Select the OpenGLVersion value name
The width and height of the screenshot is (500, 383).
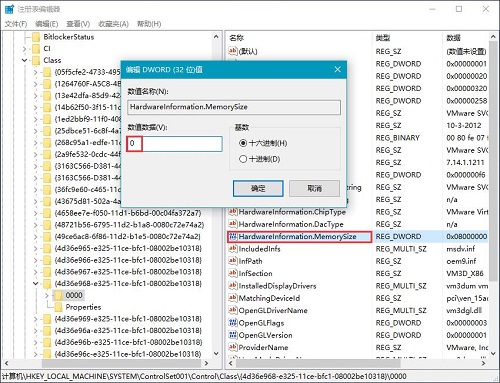point(265,335)
